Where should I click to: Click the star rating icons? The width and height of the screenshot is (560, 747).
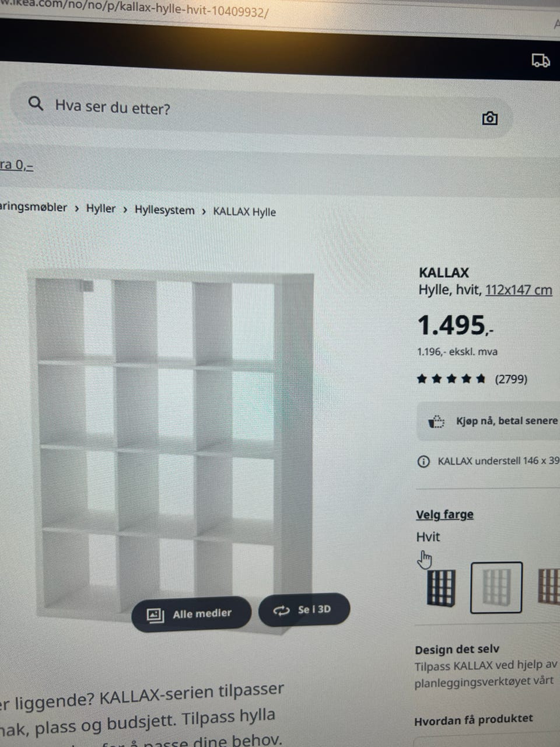pyautogui.click(x=451, y=379)
